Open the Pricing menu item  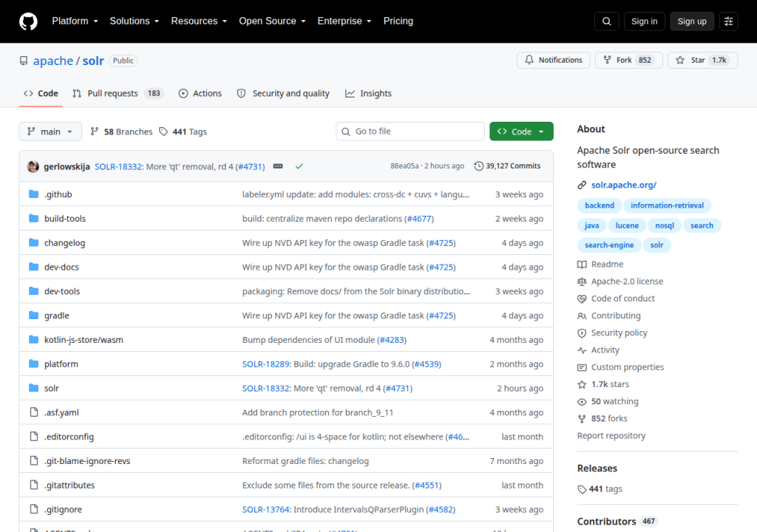click(x=398, y=21)
